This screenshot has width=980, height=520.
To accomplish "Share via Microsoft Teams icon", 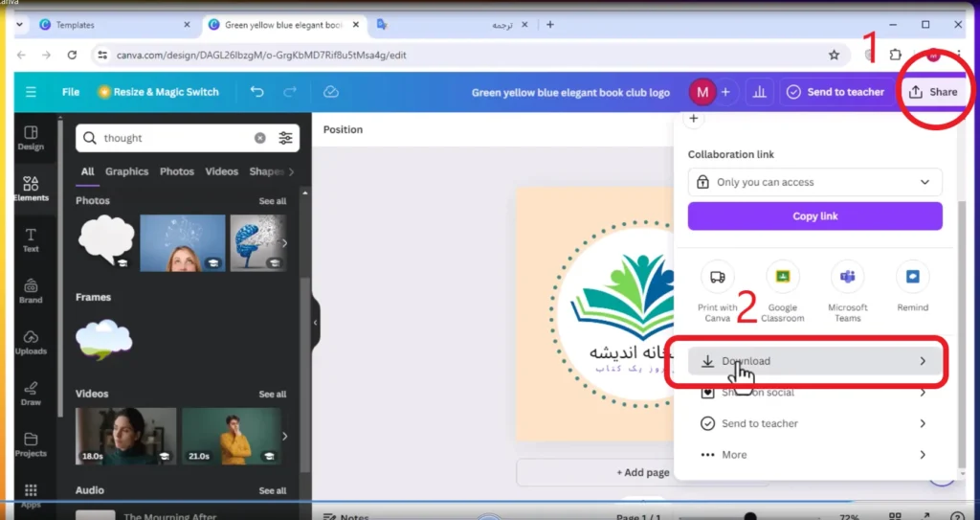I will [848, 277].
